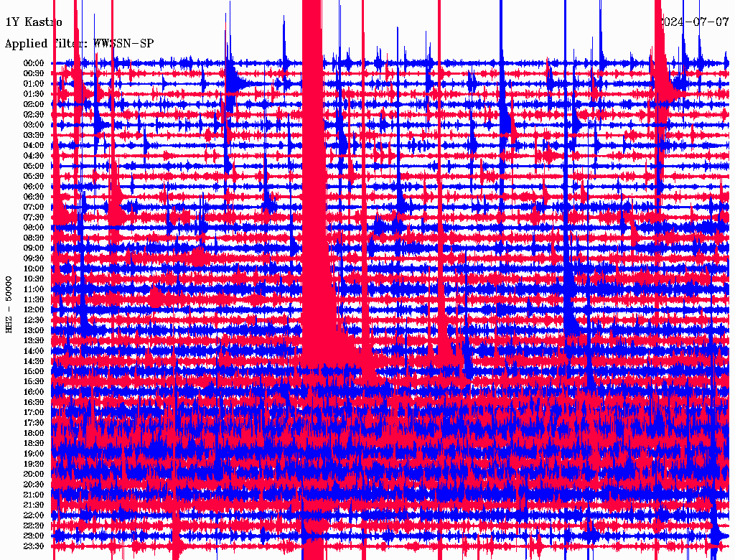Image resolution: width=735 pixels, height=560 pixels.
Task: Click the 03:30 time label
Action: coord(34,135)
